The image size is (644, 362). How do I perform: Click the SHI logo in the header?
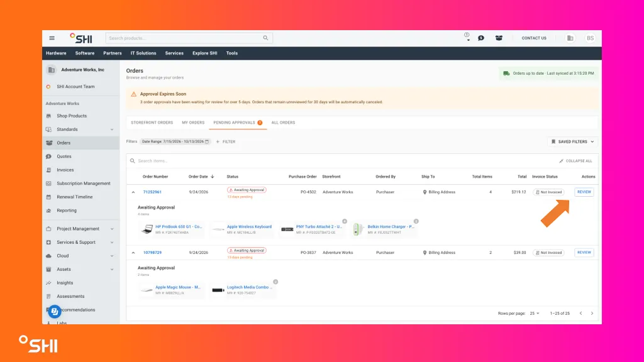pyautogui.click(x=81, y=38)
